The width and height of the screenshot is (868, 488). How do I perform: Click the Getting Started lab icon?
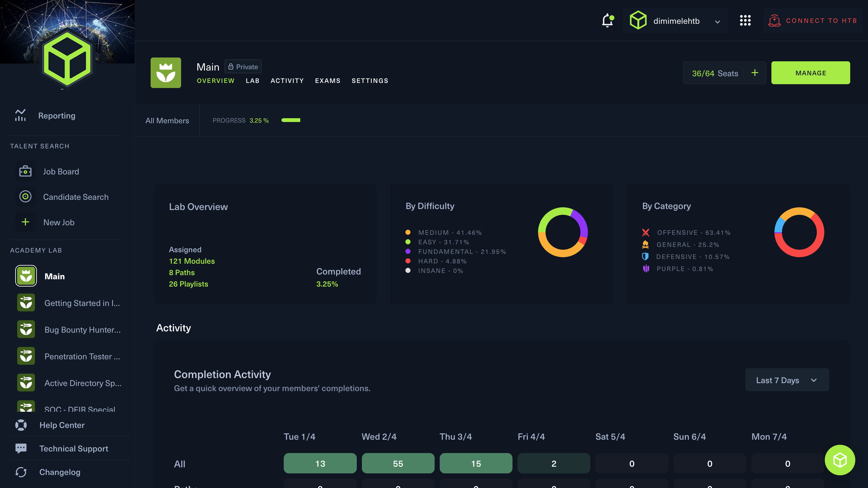pyautogui.click(x=26, y=303)
